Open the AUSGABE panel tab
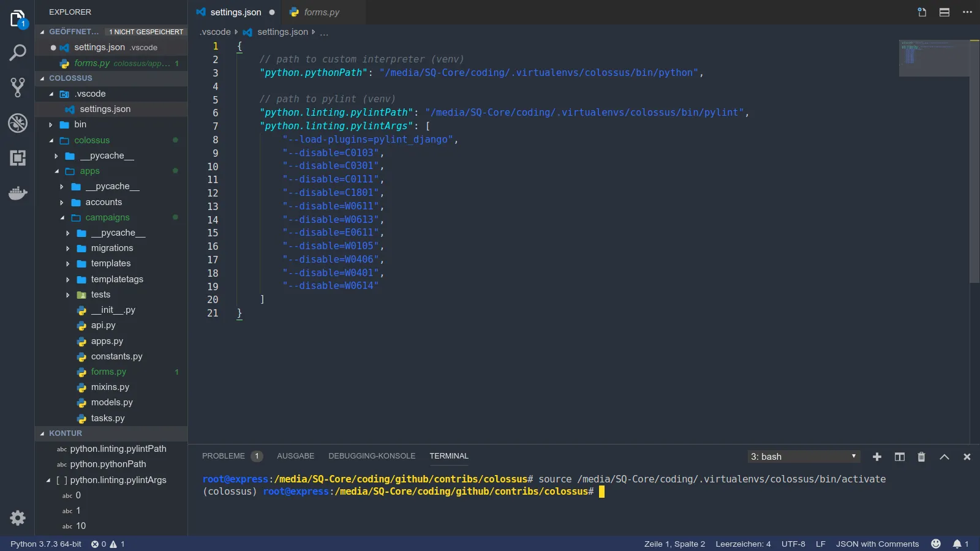980x551 pixels. [295, 456]
